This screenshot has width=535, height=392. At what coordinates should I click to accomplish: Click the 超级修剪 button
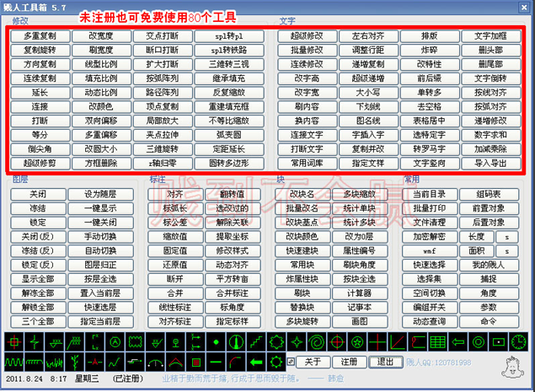tap(40, 164)
